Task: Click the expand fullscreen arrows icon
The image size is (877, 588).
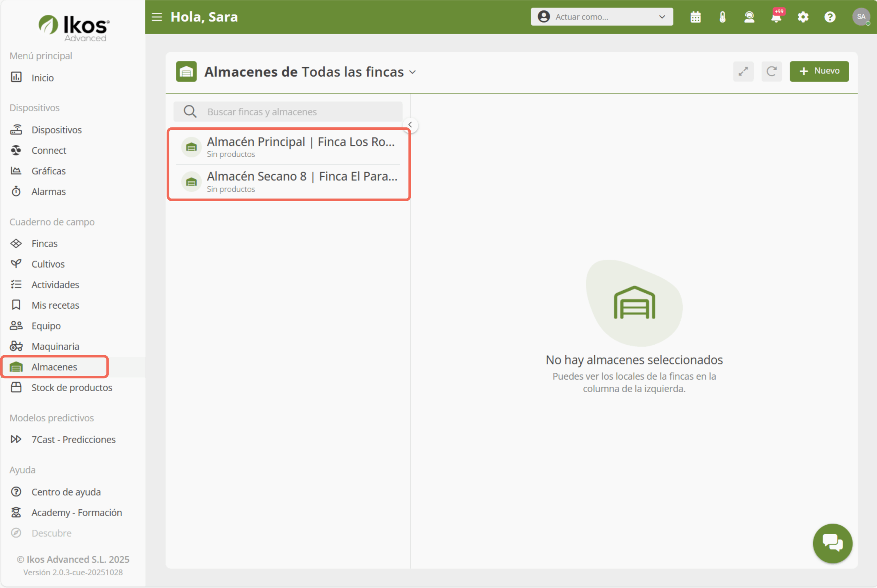Action: (743, 71)
